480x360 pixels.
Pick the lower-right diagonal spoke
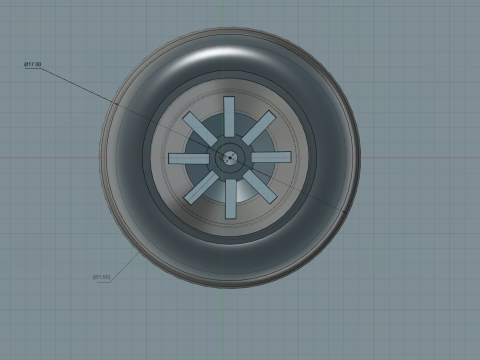coord(260,186)
